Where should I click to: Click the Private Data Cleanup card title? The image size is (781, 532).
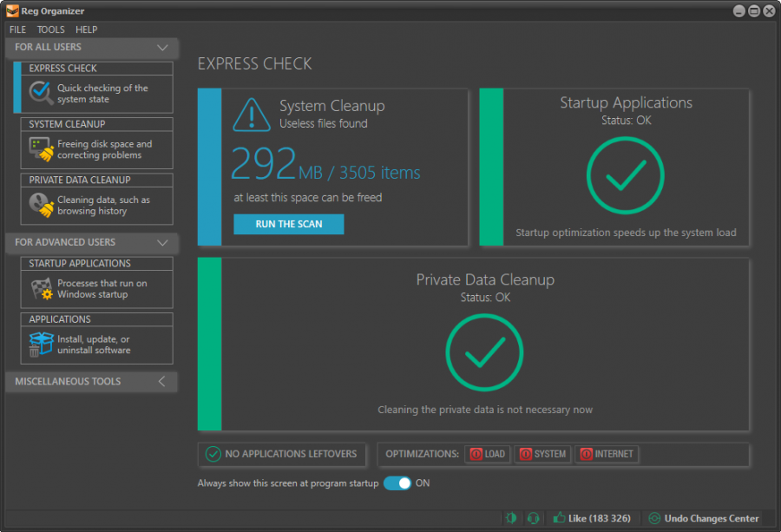[x=485, y=279]
